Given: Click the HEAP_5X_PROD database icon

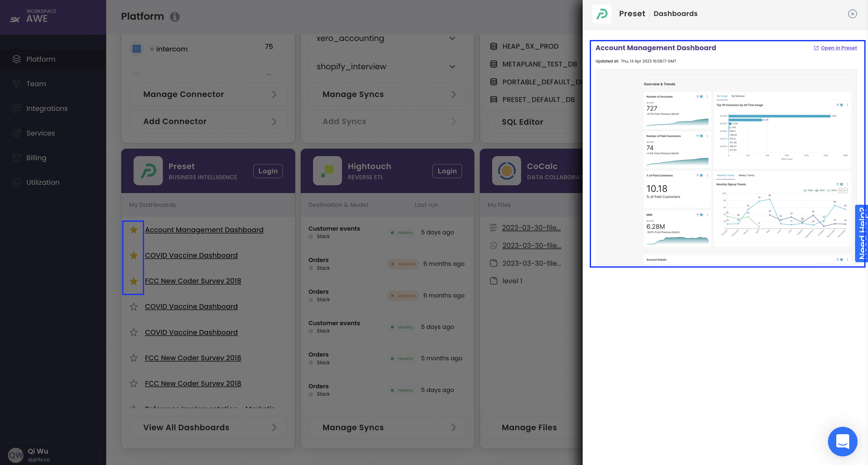Looking at the screenshot, I should [x=494, y=46].
